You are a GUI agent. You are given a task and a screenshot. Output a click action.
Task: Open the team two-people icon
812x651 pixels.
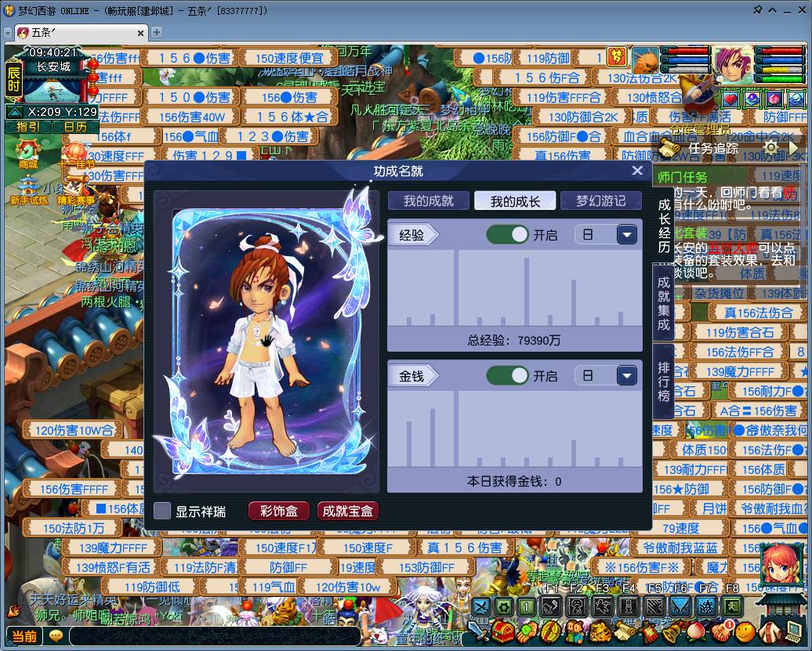pyautogui.click(x=574, y=631)
